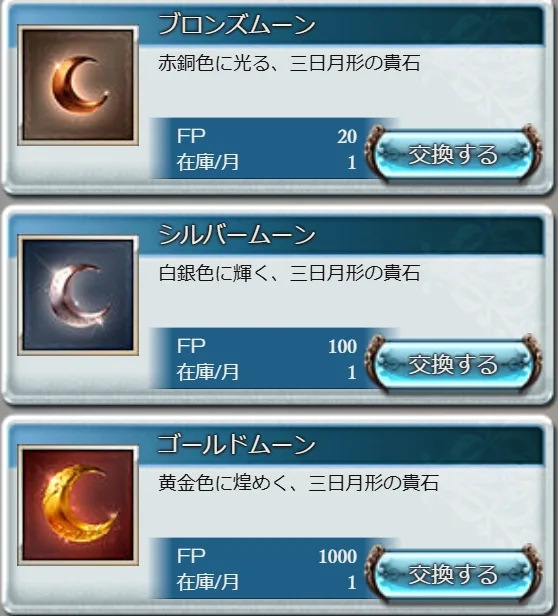Viewport: 558px width, 616px height.
Task: Exchange FP for ブロンズムーン with 交換する
Action: [453, 154]
